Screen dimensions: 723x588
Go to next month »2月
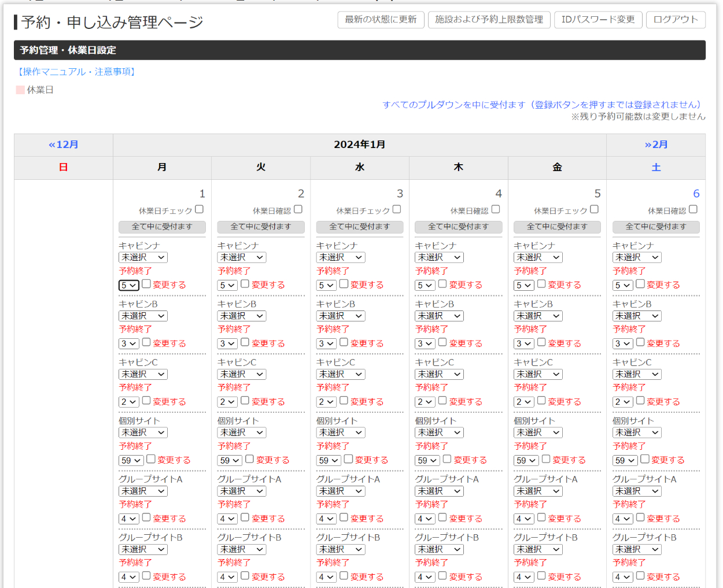656,145
